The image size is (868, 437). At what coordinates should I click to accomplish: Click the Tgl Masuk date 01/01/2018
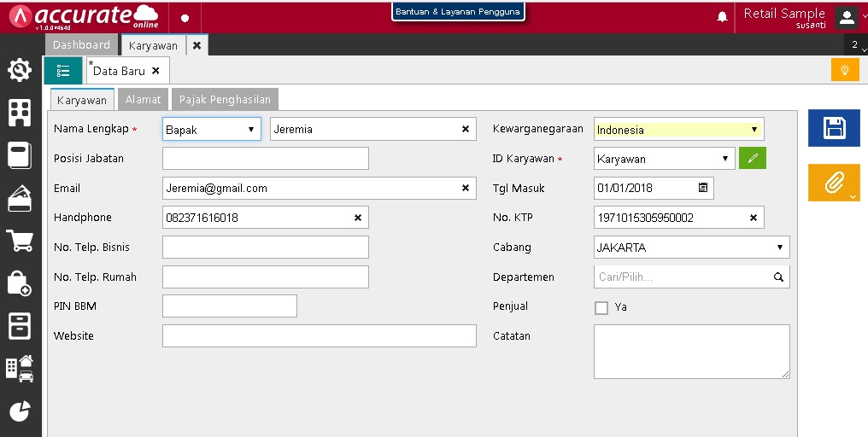625,188
